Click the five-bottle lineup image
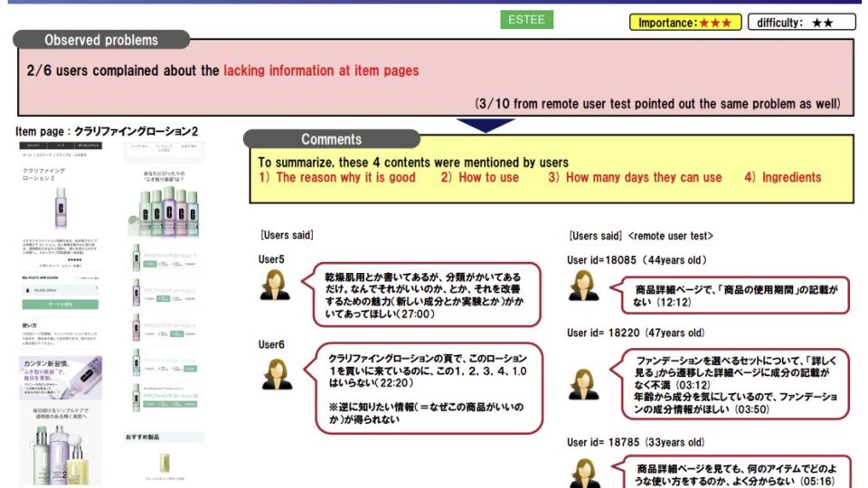Image resolution: width=868 pixels, height=488 pixels. 164,211
